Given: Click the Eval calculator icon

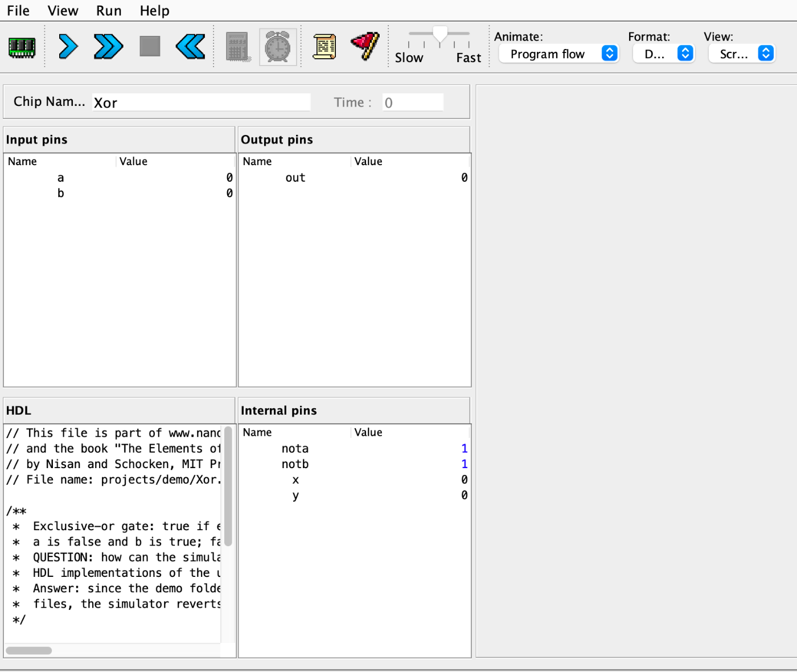Looking at the screenshot, I should [x=238, y=47].
